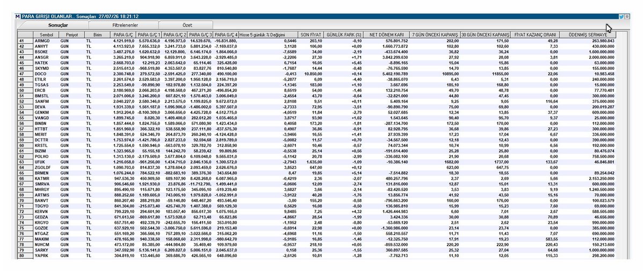Viewport: 644px width, 271px height.
Task: Select the SMRVA symbol cell
Action: click(x=46, y=183)
